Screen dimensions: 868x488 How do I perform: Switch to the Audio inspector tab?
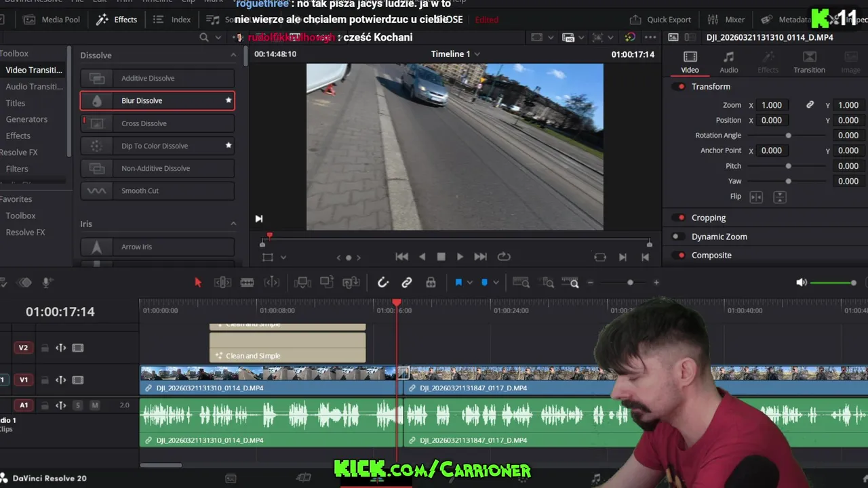click(729, 62)
